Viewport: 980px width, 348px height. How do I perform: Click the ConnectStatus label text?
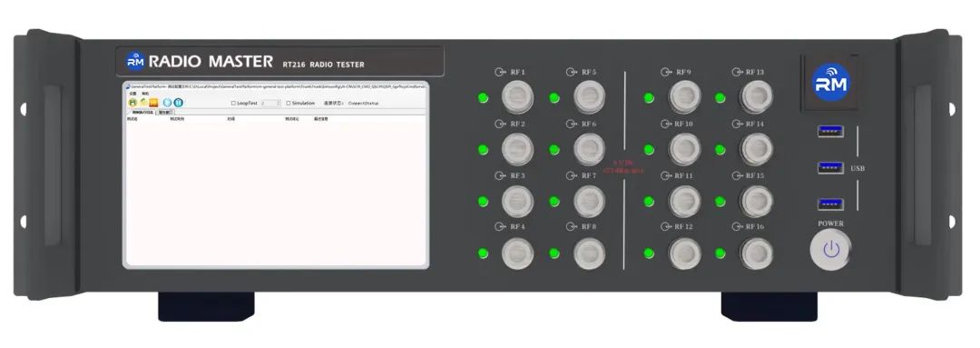point(363,104)
